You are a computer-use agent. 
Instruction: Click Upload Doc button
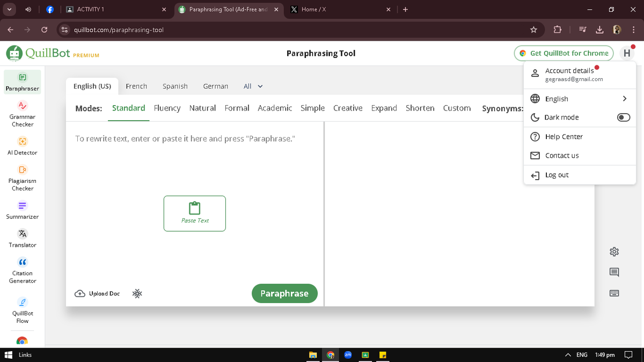point(97,293)
